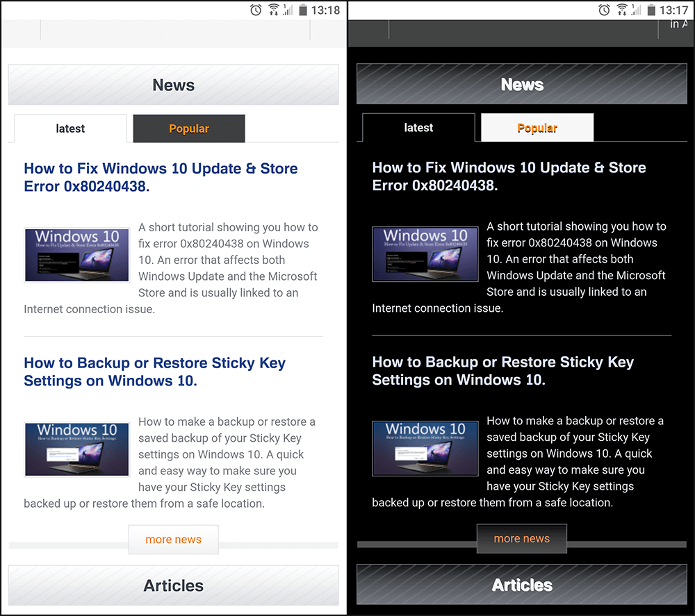Image resolution: width=695 pixels, height=616 pixels.
Task: Click the Sticky Key summary paragraph, light theme
Action: coord(170,463)
